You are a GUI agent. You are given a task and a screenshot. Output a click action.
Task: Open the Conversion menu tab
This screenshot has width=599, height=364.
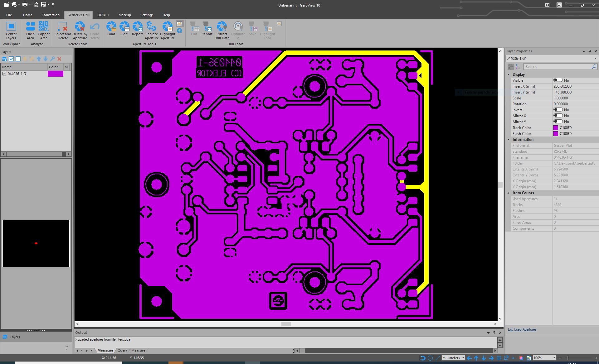coord(51,15)
